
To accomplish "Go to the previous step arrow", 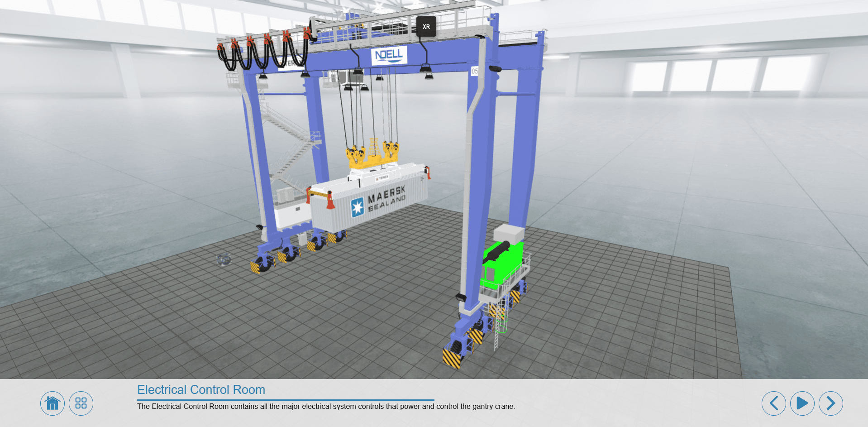I will (774, 403).
